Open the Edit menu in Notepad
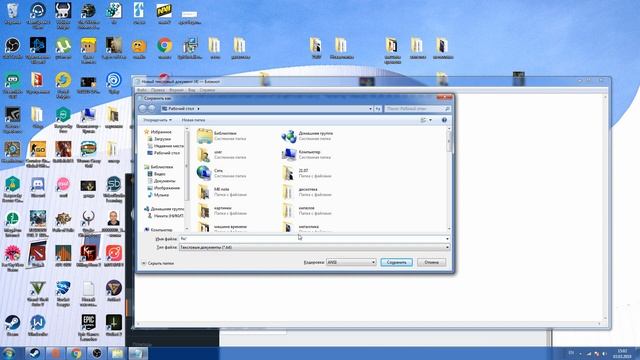This screenshot has width=640, height=360. point(158,90)
